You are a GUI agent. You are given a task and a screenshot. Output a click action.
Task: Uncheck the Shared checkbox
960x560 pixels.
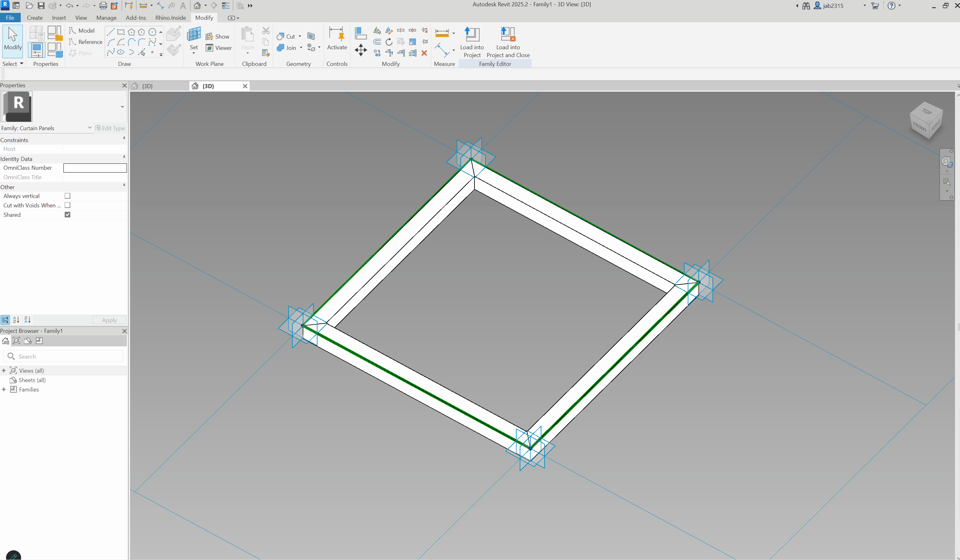point(68,215)
